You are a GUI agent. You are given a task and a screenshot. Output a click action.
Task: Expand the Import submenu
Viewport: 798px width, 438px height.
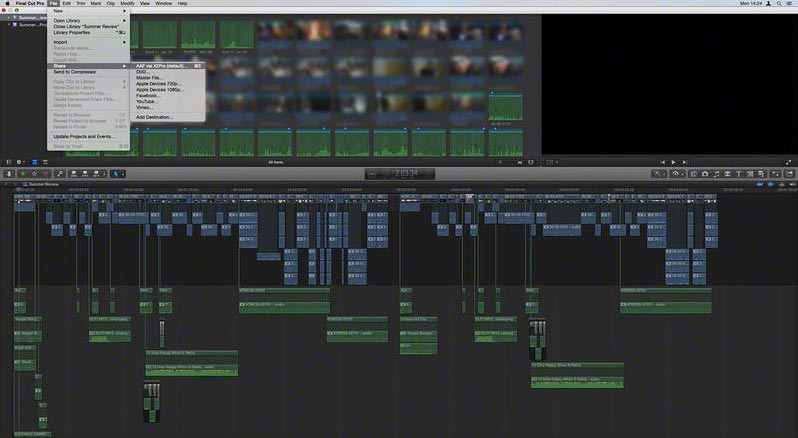coord(88,42)
